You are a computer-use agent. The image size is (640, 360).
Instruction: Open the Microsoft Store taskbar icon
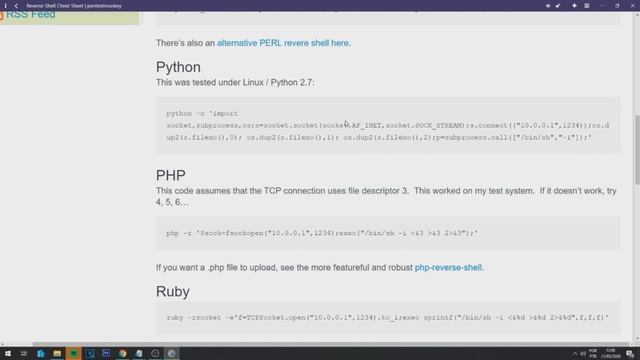point(40,353)
